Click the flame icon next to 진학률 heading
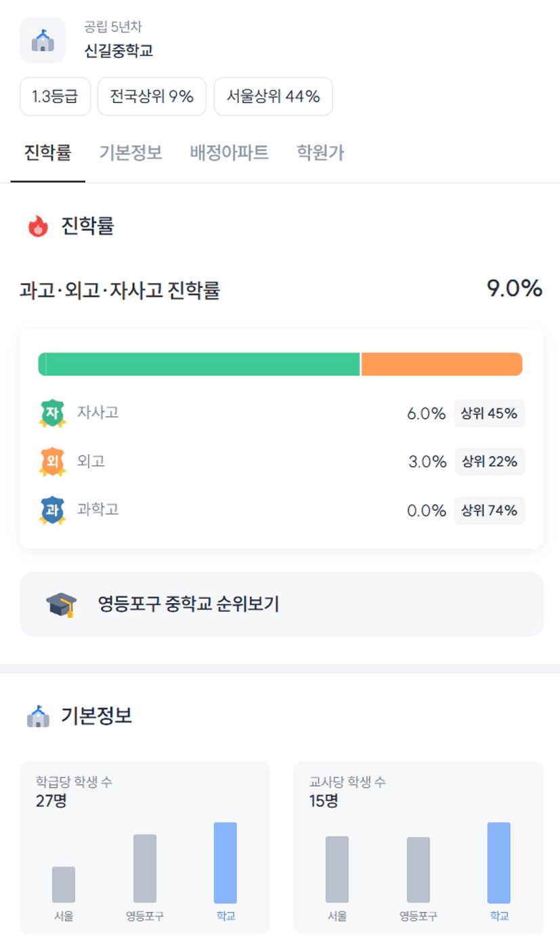 click(x=38, y=226)
